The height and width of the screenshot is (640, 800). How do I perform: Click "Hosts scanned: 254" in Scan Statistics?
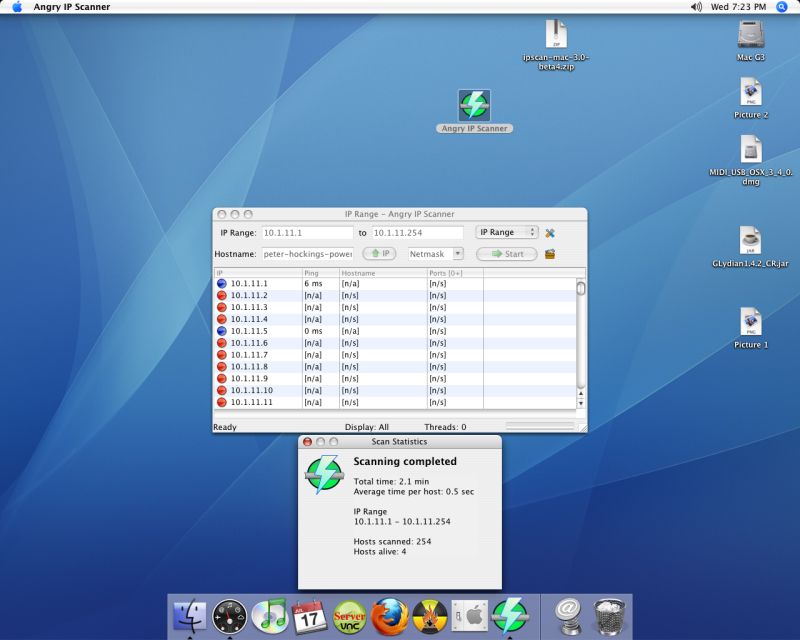(x=392, y=541)
